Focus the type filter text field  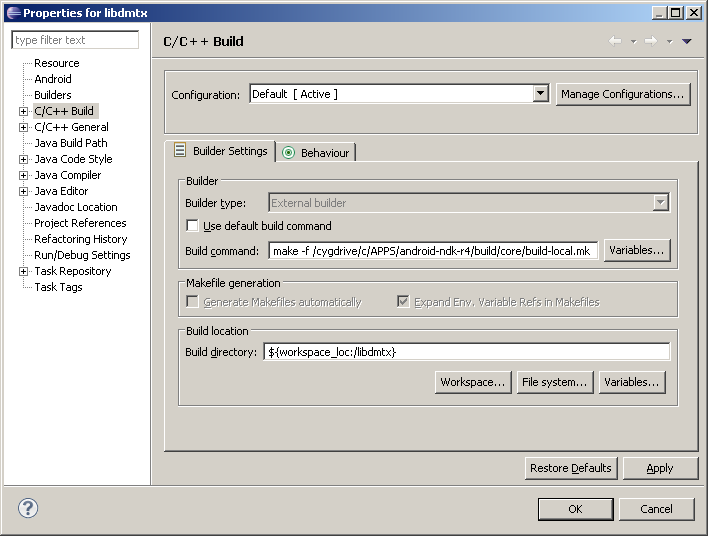point(75,40)
